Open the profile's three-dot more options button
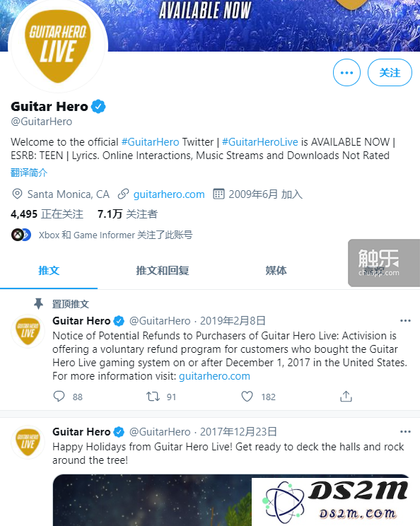This screenshot has height=526, width=420. (x=346, y=72)
